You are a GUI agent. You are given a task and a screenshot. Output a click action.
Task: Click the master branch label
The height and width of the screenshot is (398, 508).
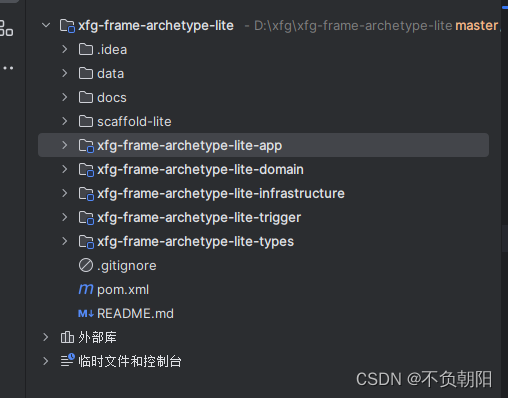coord(476,26)
